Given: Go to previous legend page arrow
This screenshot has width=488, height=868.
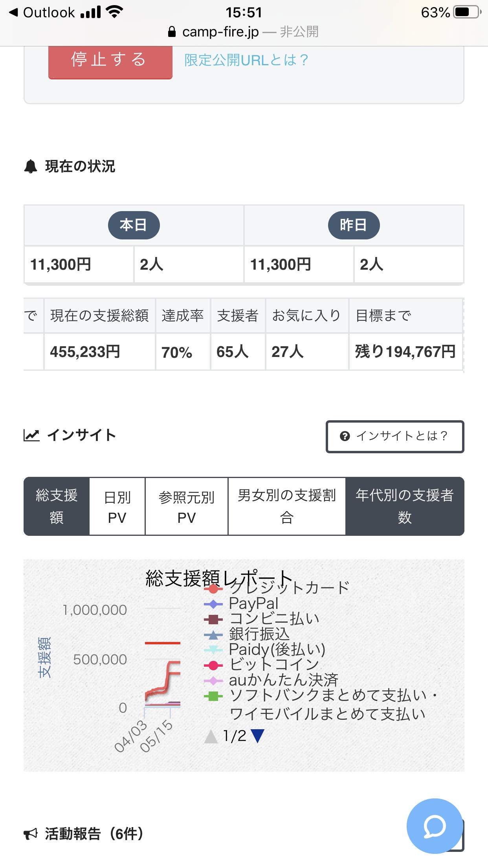Looking at the screenshot, I should pos(211,736).
